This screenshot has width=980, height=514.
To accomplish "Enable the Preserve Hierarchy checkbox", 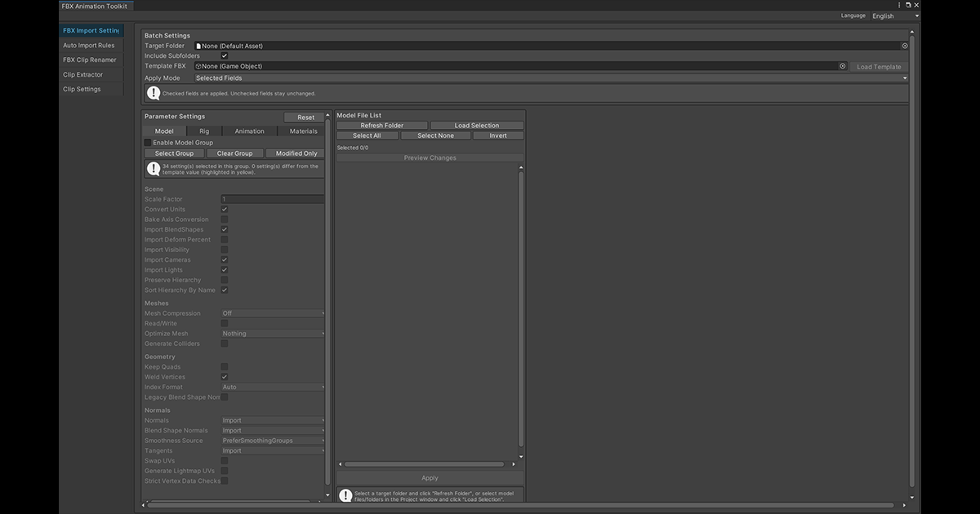I will (x=225, y=280).
